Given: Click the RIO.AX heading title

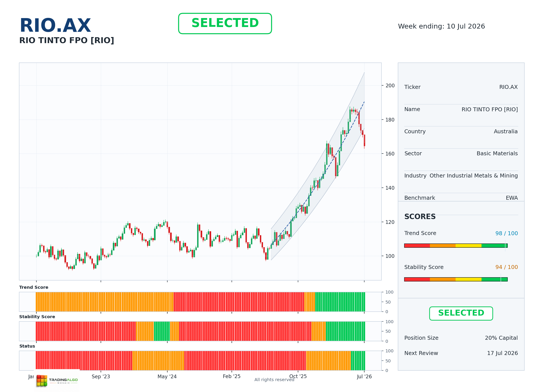Looking at the screenshot, I should pyautogui.click(x=55, y=25).
